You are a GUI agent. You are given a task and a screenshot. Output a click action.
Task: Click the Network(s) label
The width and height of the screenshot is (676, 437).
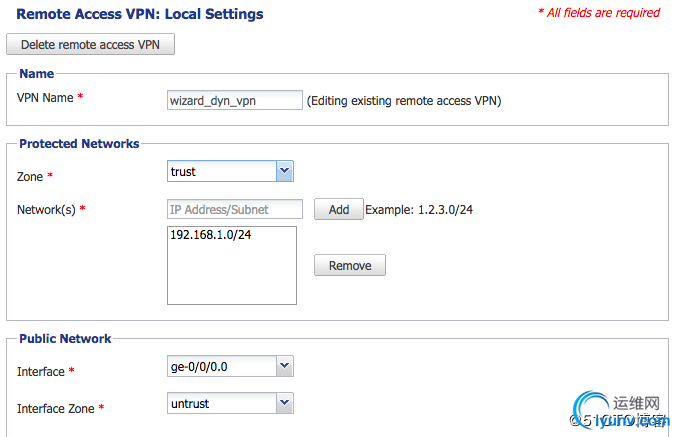[x=46, y=209]
